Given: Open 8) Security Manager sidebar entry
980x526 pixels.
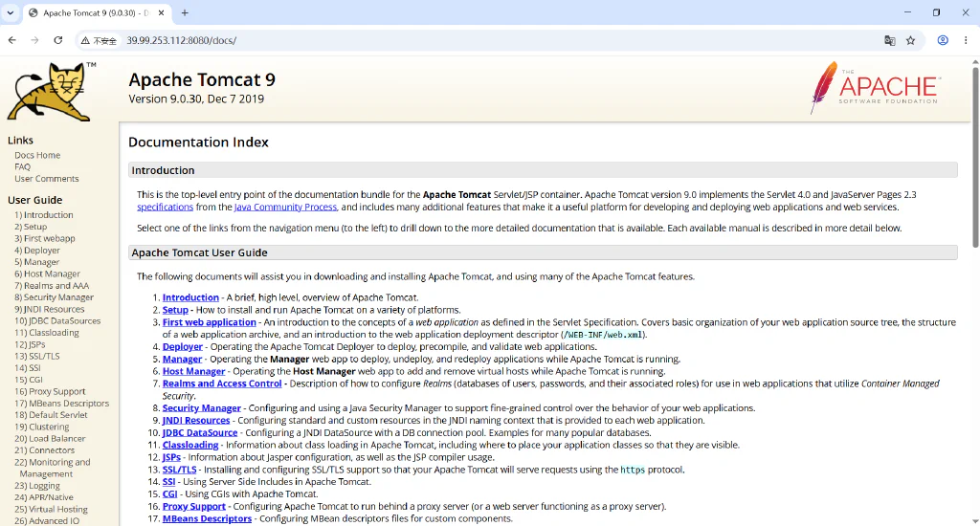Looking at the screenshot, I should coord(54,297).
